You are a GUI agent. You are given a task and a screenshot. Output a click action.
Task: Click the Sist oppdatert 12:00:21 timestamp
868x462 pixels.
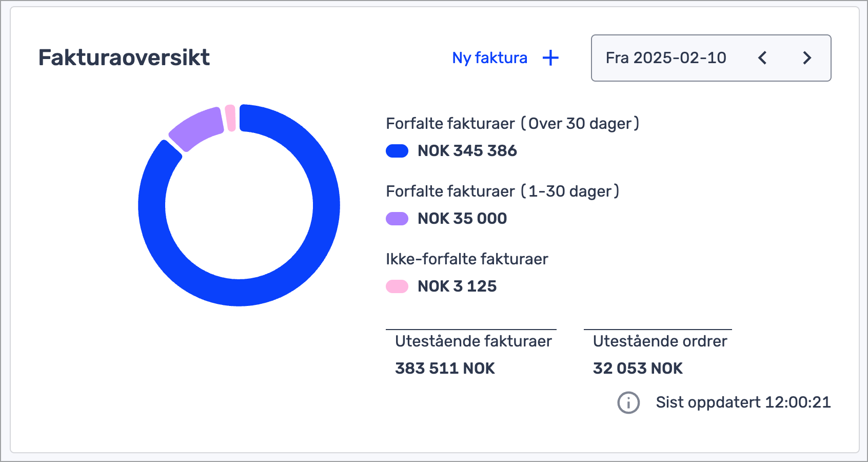(x=743, y=402)
